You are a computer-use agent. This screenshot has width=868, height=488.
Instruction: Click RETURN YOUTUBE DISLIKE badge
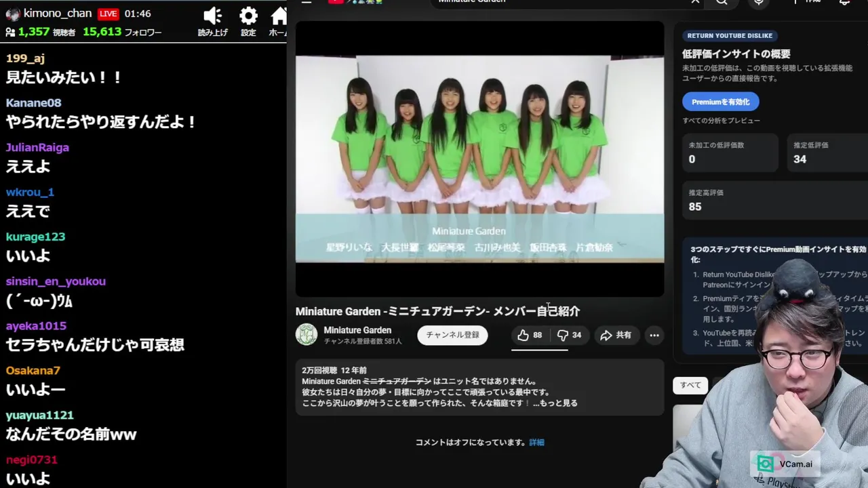729,36
